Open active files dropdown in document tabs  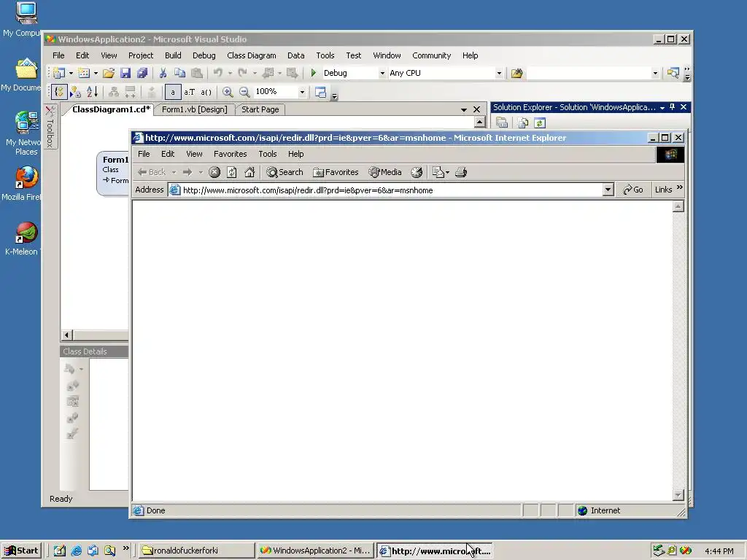click(463, 109)
